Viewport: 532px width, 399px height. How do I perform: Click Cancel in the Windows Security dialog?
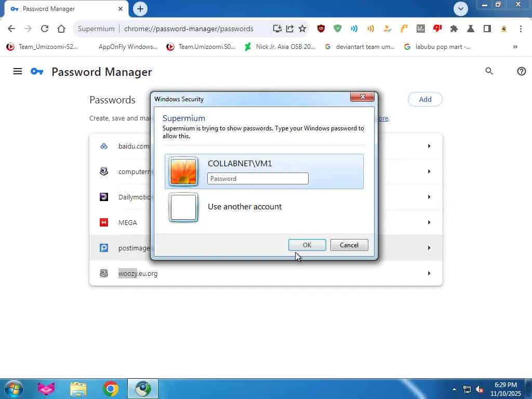click(x=349, y=245)
